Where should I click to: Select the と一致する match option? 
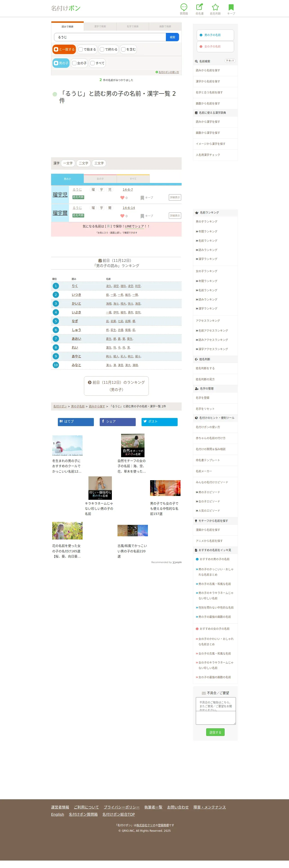coord(64,50)
